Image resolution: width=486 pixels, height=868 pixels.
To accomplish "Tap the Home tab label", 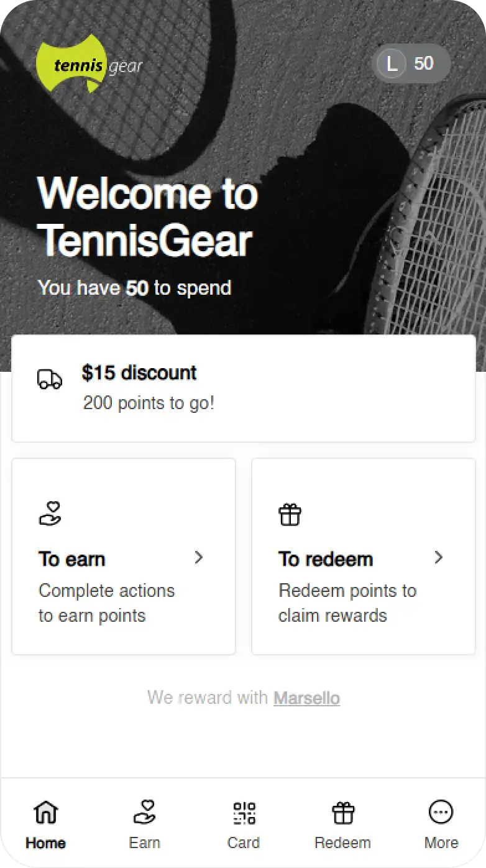I will [45, 843].
